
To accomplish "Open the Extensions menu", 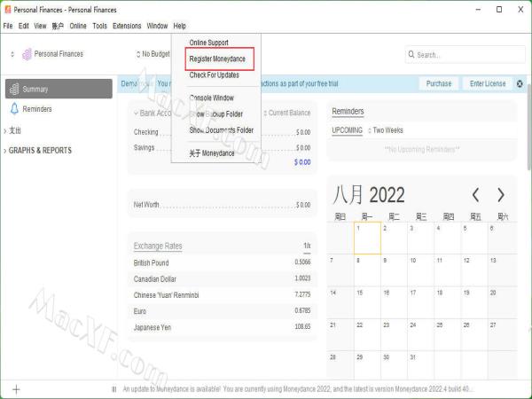I will pyautogui.click(x=127, y=27).
